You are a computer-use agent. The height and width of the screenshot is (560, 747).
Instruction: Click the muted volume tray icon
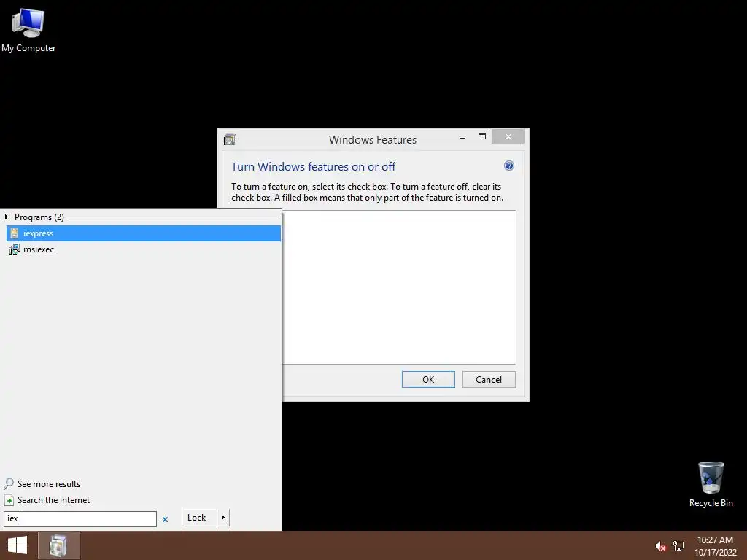[x=660, y=546]
